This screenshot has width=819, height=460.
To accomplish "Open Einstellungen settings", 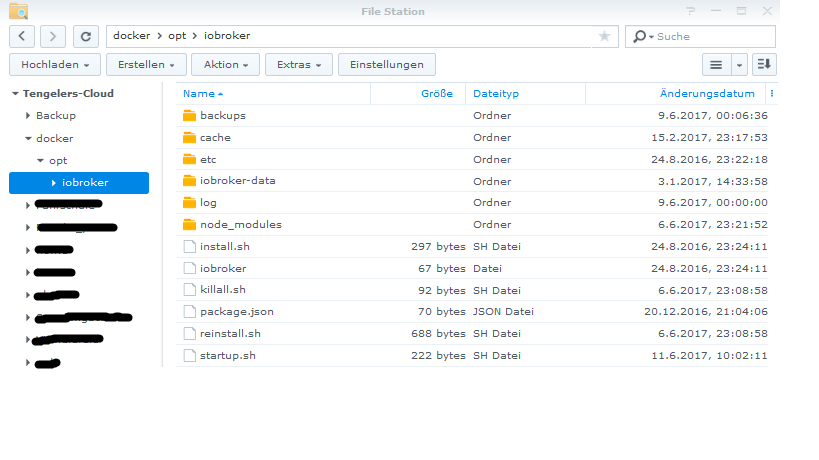I will 387,65.
